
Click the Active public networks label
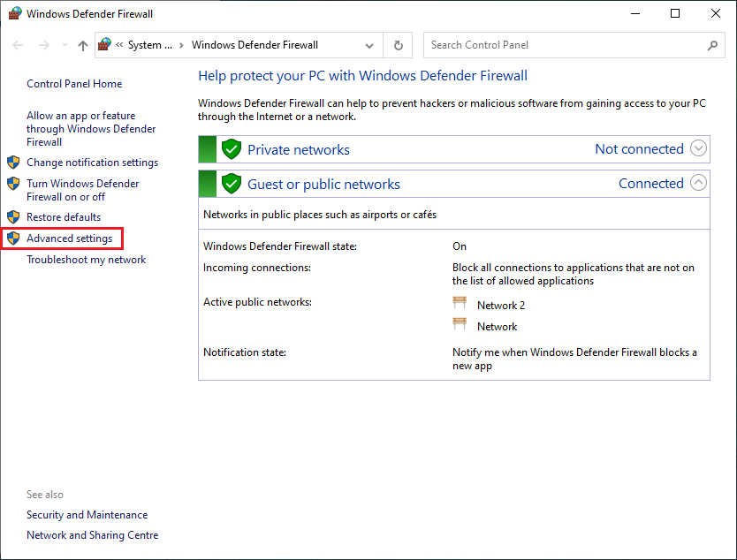[x=257, y=302]
